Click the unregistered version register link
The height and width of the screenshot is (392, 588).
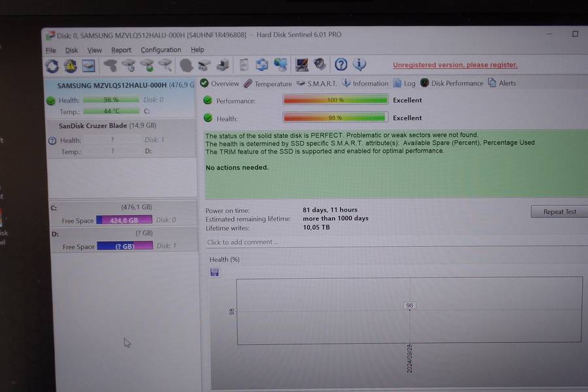[455, 65]
